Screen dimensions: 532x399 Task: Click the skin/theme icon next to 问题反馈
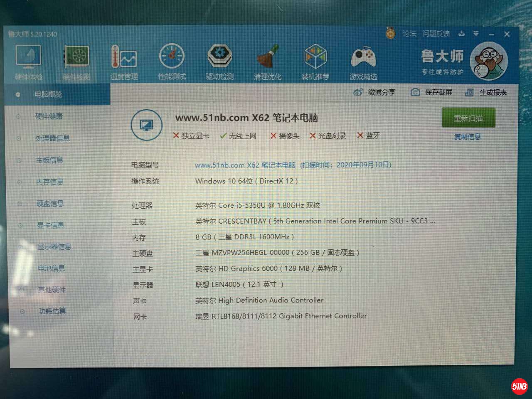(462, 34)
